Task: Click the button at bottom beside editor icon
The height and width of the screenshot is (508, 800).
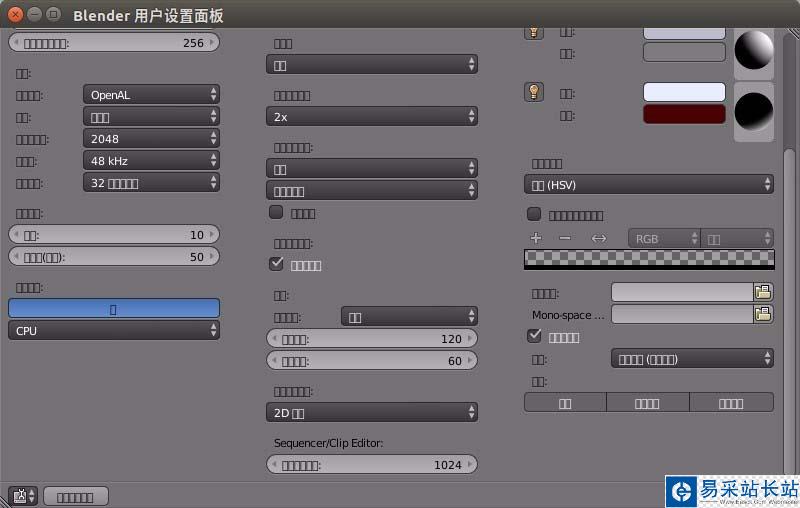Action: tap(76, 496)
